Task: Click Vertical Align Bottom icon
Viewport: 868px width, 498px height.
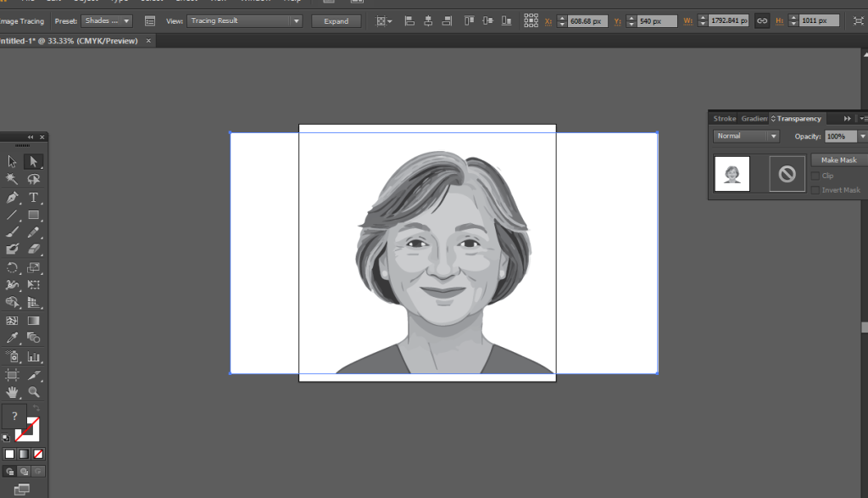Action: (x=506, y=21)
